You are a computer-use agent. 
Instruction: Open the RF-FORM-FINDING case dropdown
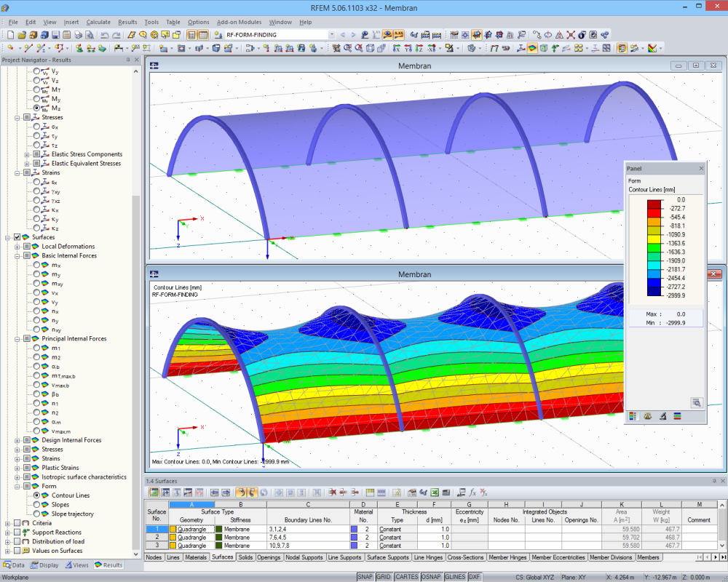pos(331,33)
